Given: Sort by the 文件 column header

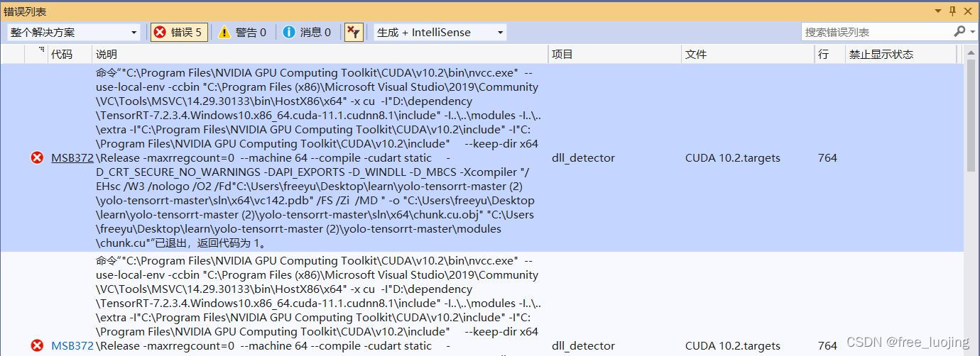Looking at the screenshot, I should (747, 54).
